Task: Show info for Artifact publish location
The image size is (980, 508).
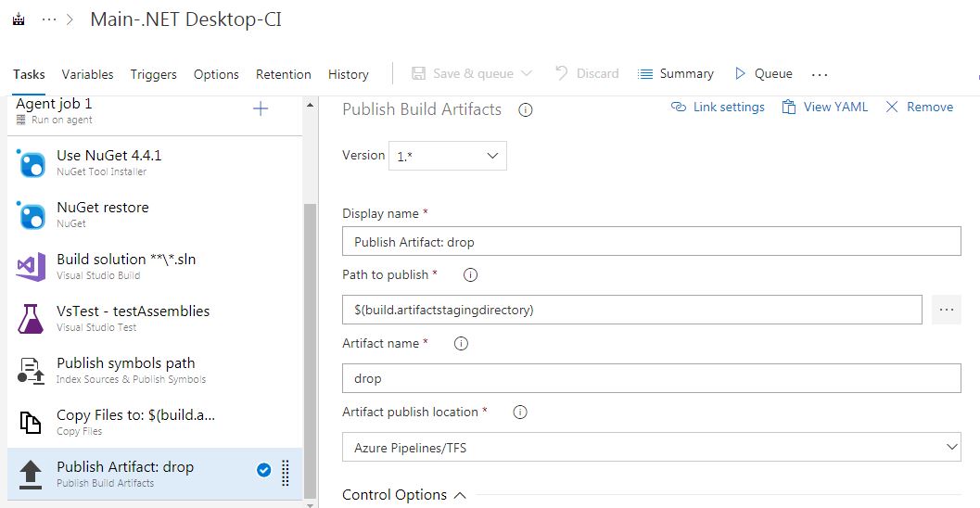Action: 520,413
